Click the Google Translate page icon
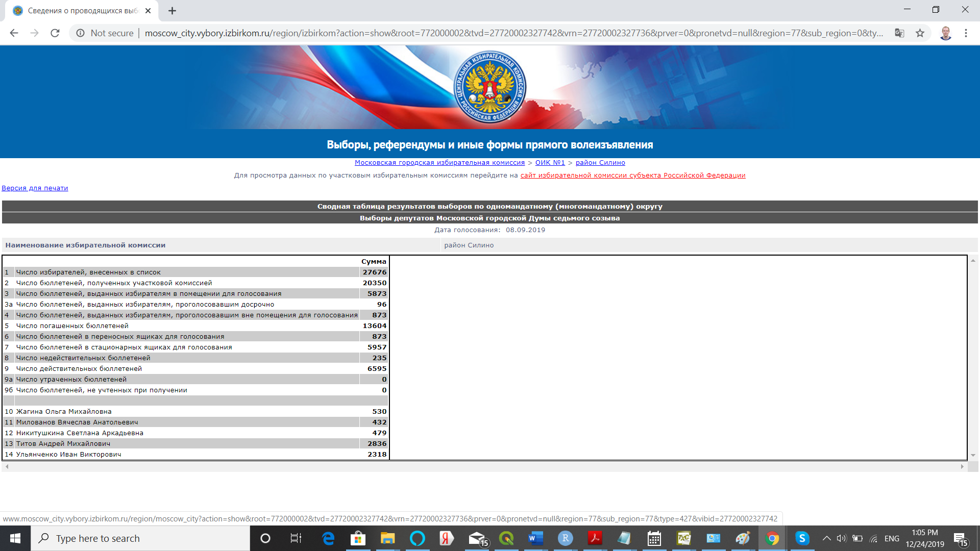The image size is (980, 551). [x=899, y=33]
